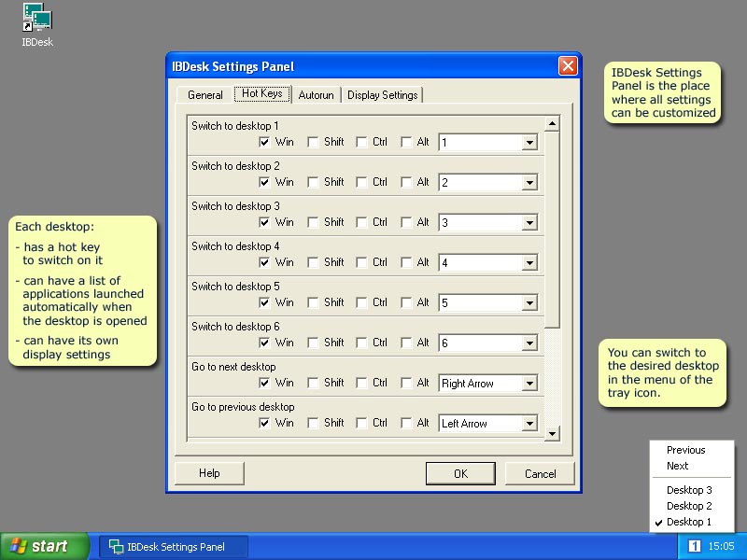Open the Autorun tab
The image size is (747, 560).
pyautogui.click(x=316, y=95)
